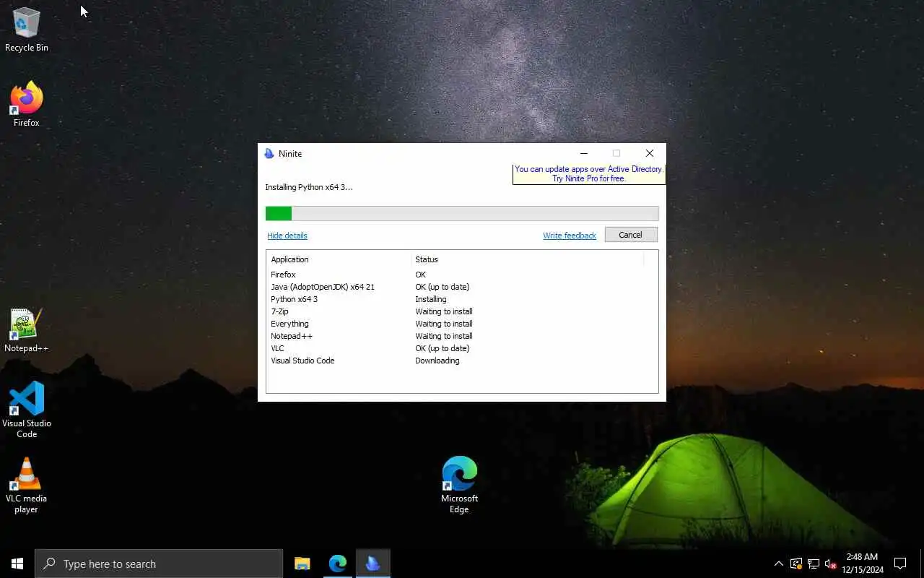
Task: Click the Downloading status text
Action: point(437,361)
